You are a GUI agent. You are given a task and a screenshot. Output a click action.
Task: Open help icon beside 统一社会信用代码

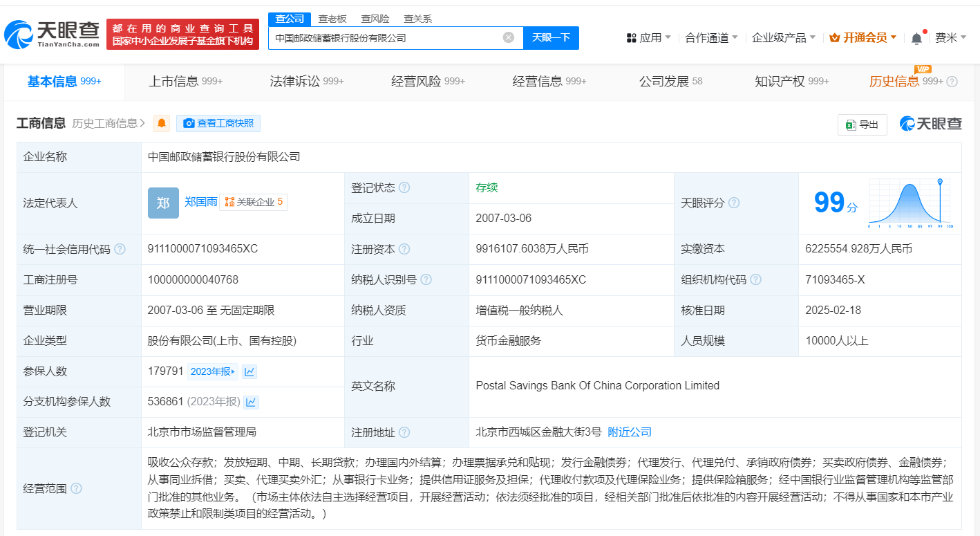click(120, 249)
